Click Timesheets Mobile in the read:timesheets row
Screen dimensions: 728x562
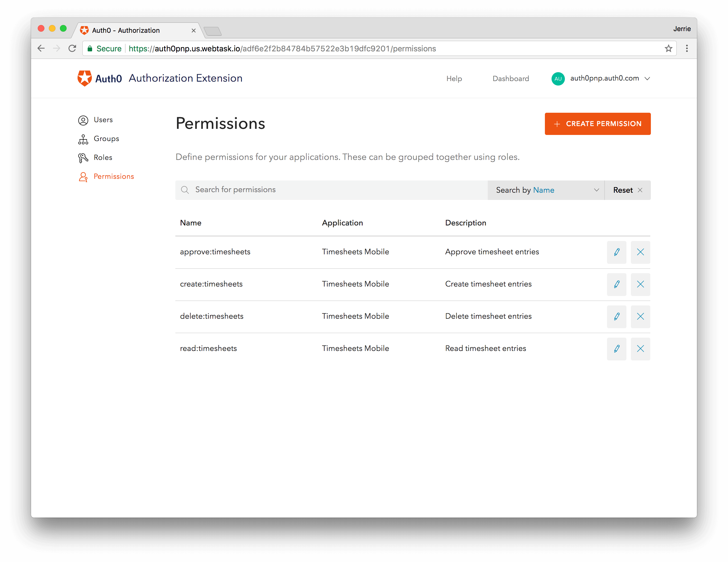click(x=355, y=348)
